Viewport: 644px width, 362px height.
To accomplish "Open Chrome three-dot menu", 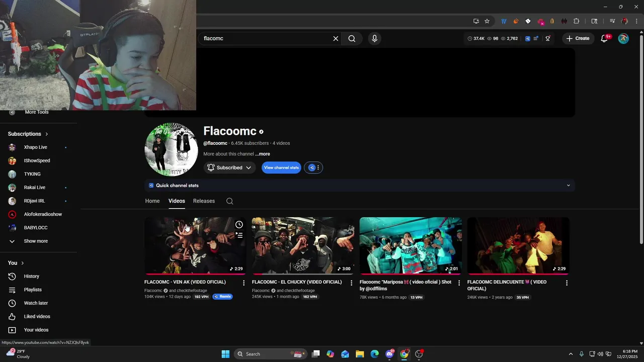I will [636, 21].
